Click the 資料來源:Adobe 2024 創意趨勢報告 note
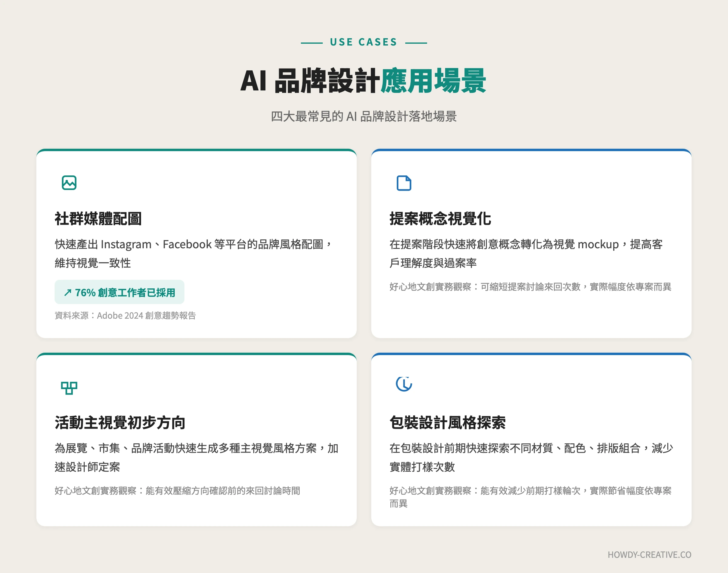 point(125,316)
